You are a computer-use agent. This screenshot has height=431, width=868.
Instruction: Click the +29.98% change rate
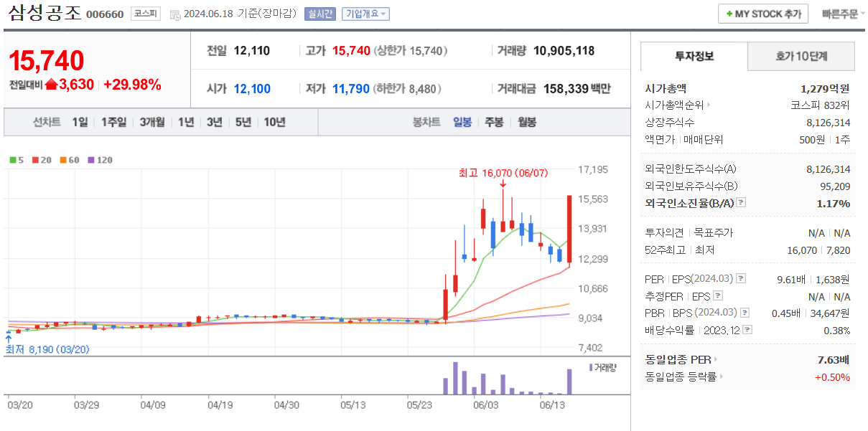pos(132,85)
